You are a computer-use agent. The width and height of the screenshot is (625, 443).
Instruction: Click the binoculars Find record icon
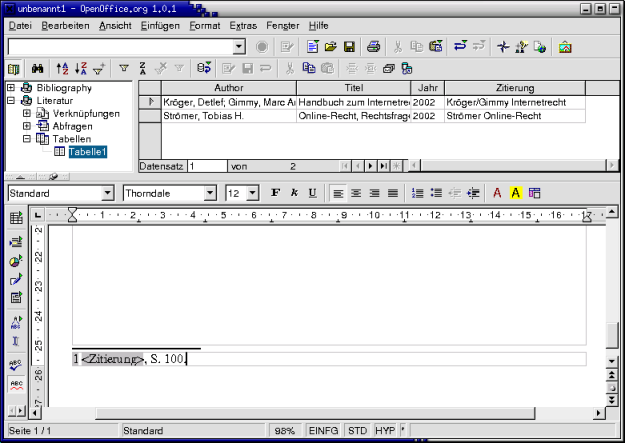(36, 69)
